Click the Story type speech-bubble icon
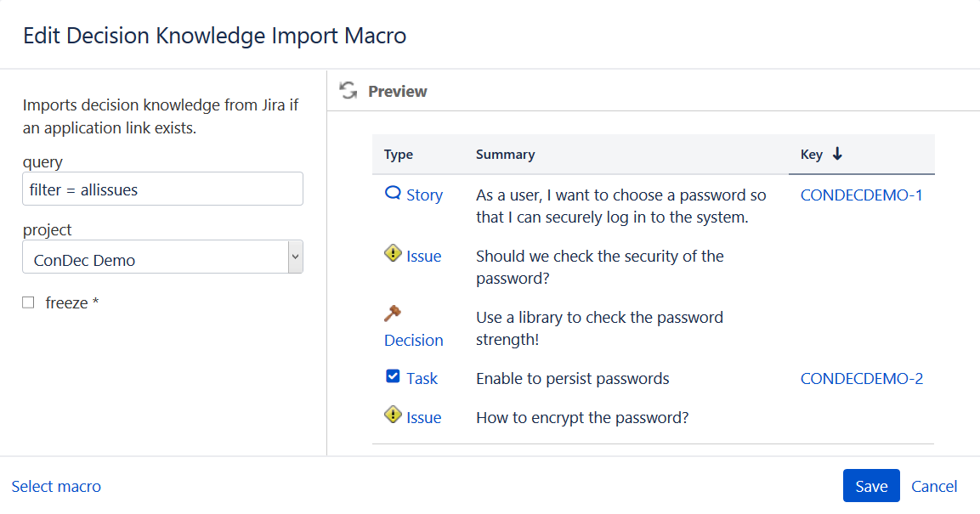Image resolution: width=980 pixels, height=514 pixels. point(393,194)
